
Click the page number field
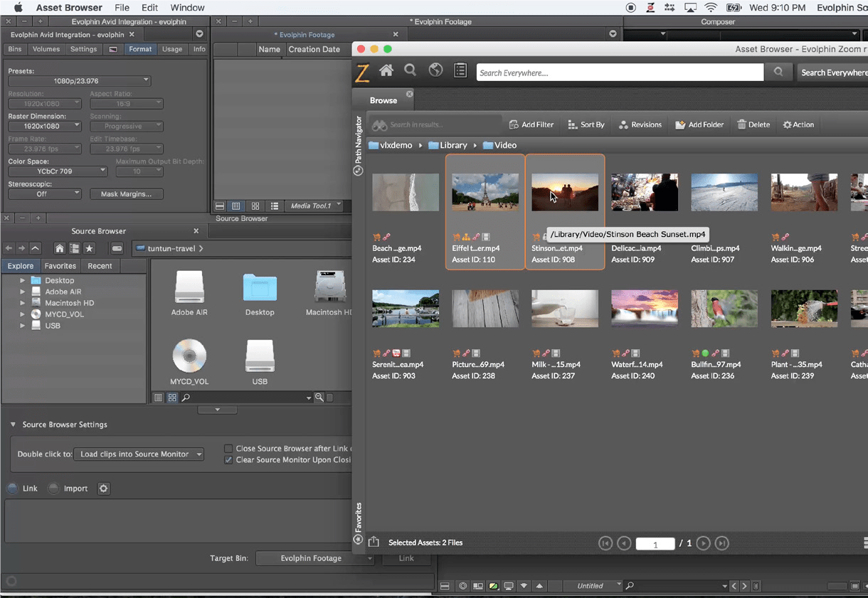(x=655, y=544)
